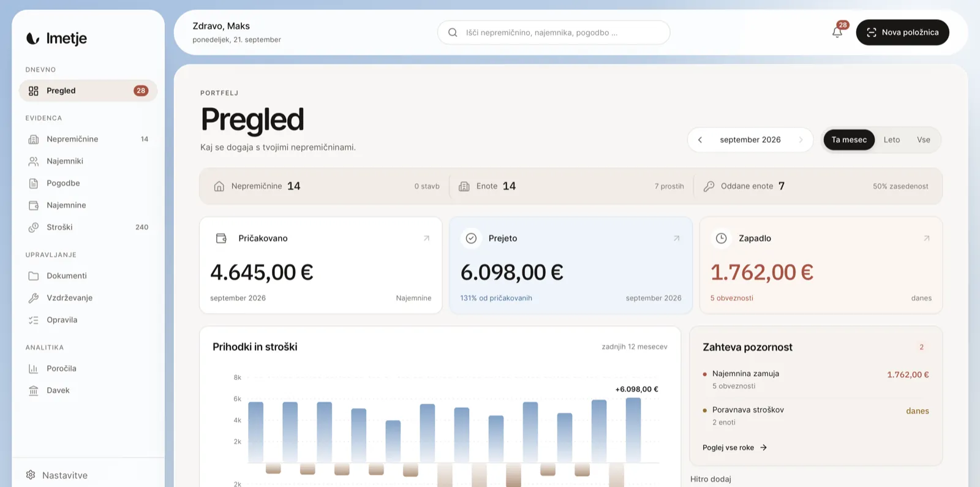Click the 5 obveznosti text on Zapadlo
The width and height of the screenshot is (980, 487).
(x=732, y=298)
